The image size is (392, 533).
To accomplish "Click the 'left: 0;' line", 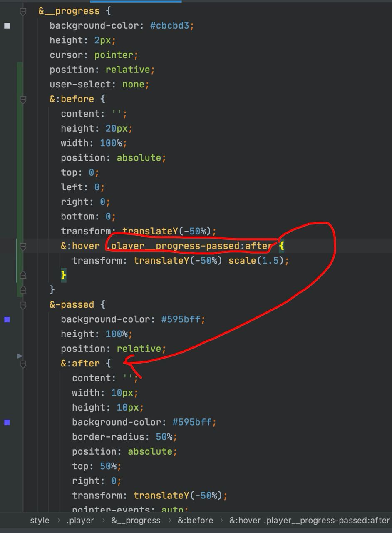I will [x=83, y=187].
